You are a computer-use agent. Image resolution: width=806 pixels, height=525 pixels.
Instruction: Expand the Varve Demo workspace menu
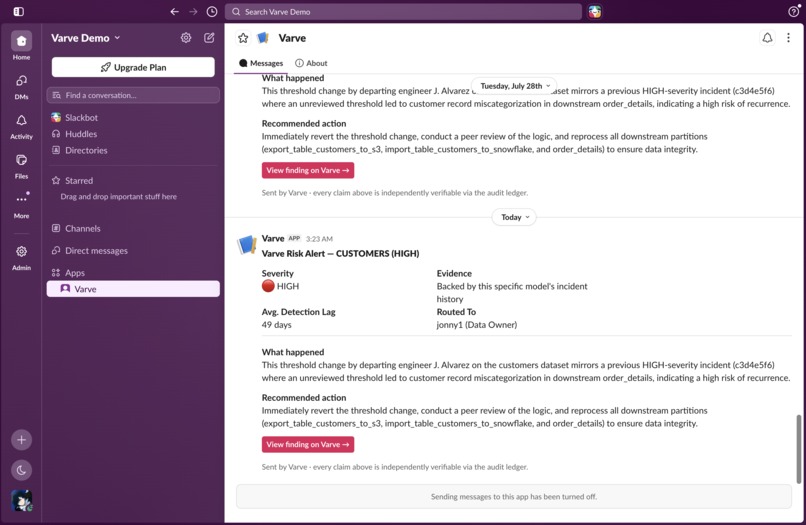pyautogui.click(x=85, y=38)
